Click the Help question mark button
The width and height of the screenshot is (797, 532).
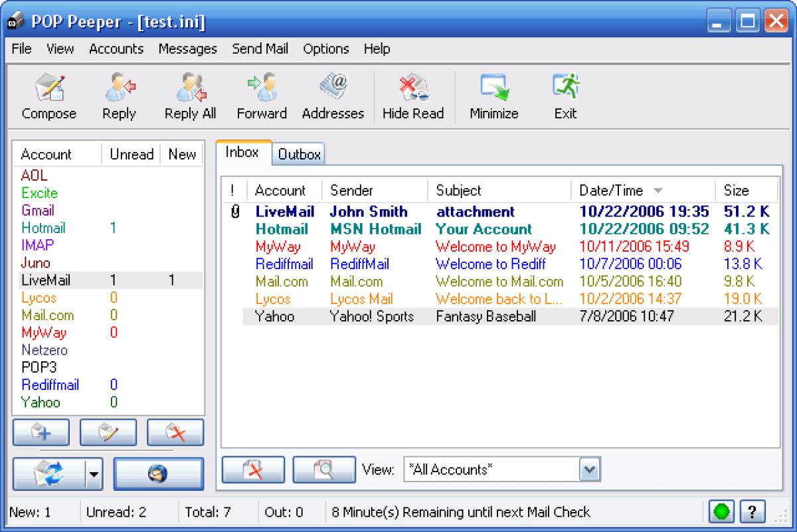click(x=754, y=511)
